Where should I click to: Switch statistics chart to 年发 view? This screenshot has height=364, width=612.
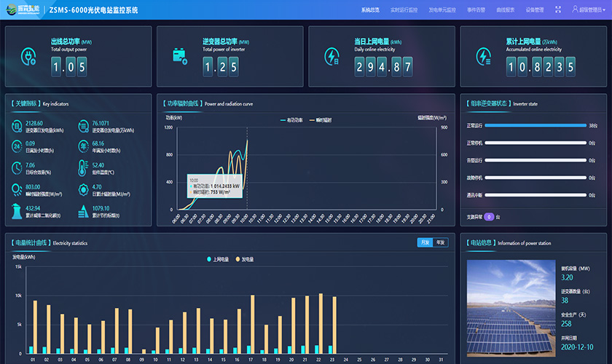coord(441,242)
